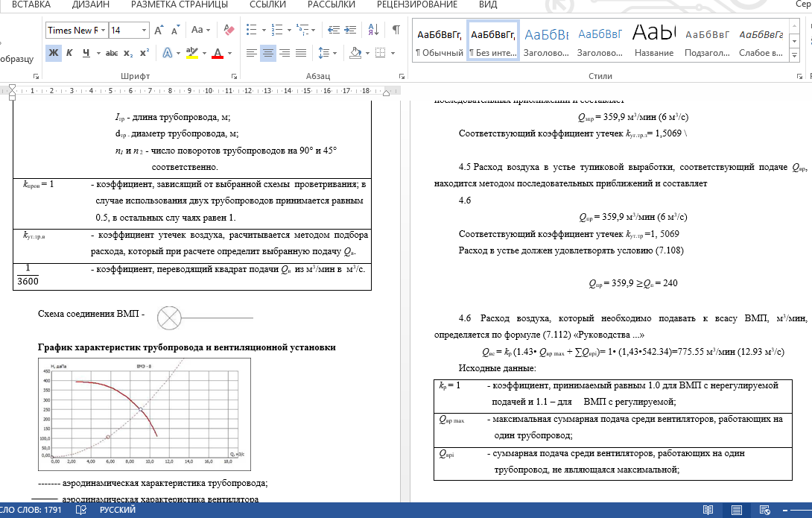This screenshot has width=812, height=518.
Task: Apply the Без интервала style
Action: pos(493,42)
